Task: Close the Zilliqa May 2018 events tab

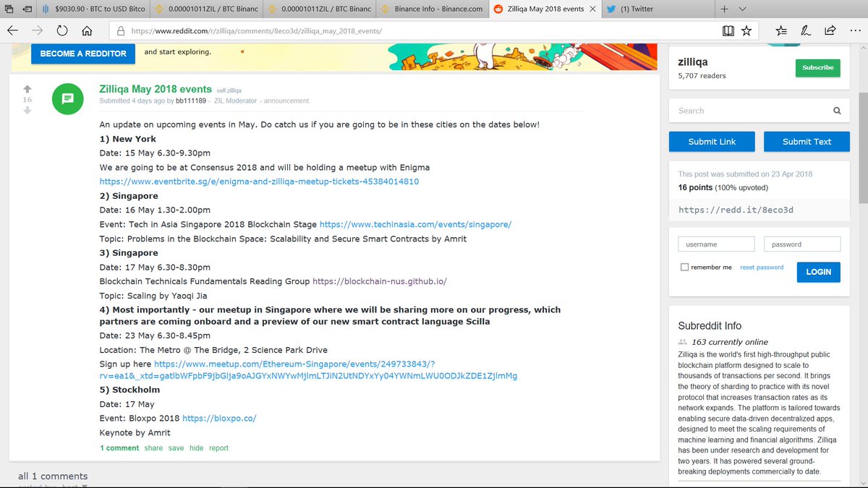Action: pyautogui.click(x=592, y=9)
